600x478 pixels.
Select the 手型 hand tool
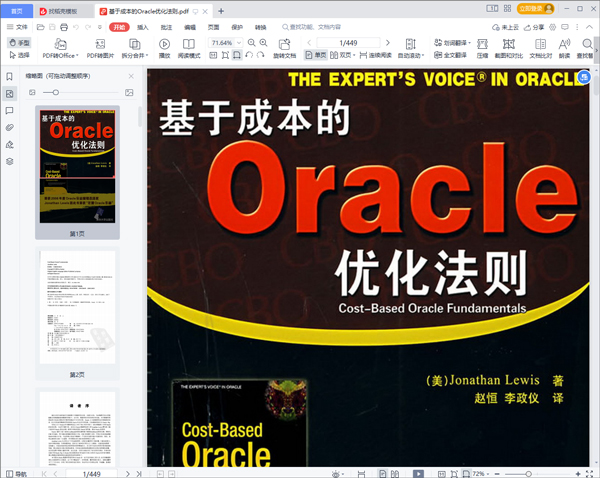coord(19,42)
